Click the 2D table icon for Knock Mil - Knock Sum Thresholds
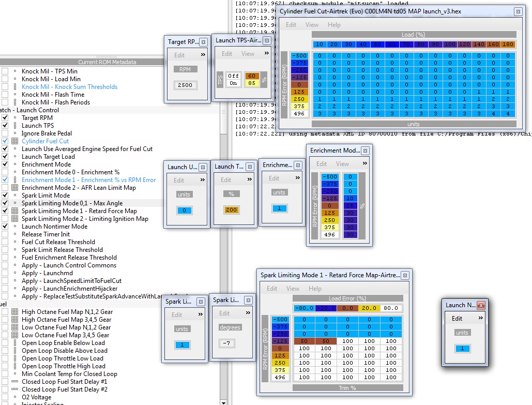This screenshot has width=532, height=405. 14,86
